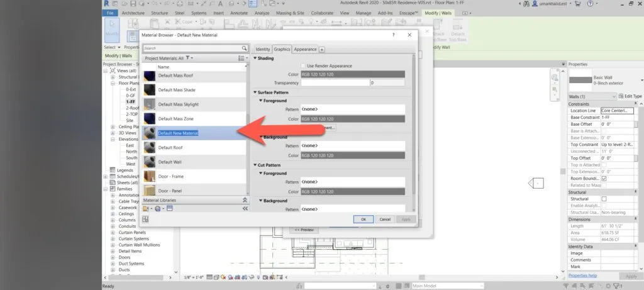Click the add asset plus tab icon
The width and height of the screenshot is (644, 290).
[x=322, y=50]
